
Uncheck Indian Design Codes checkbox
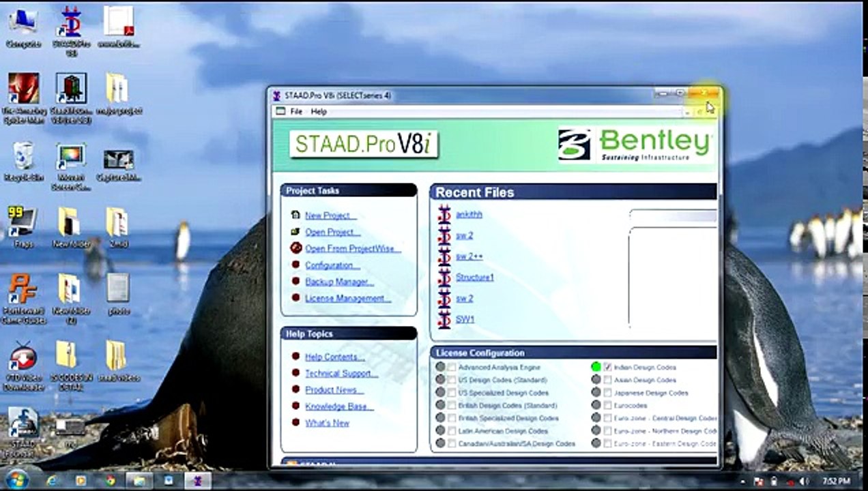coord(607,368)
